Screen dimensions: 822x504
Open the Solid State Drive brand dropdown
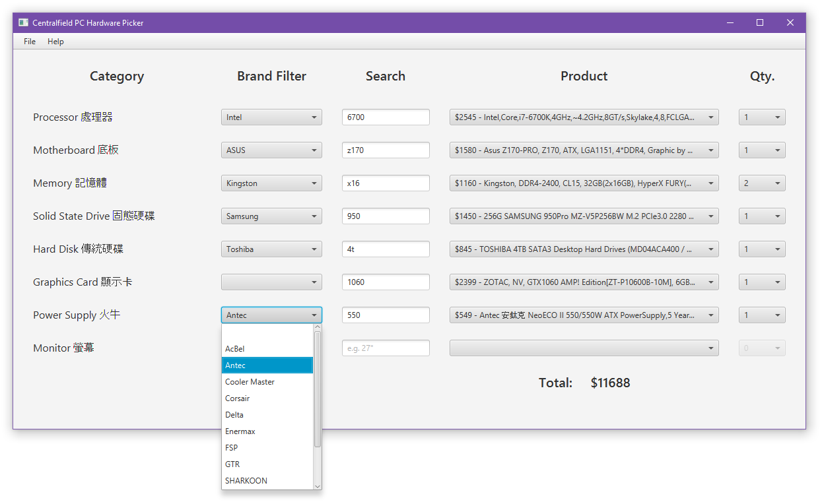(x=271, y=216)
